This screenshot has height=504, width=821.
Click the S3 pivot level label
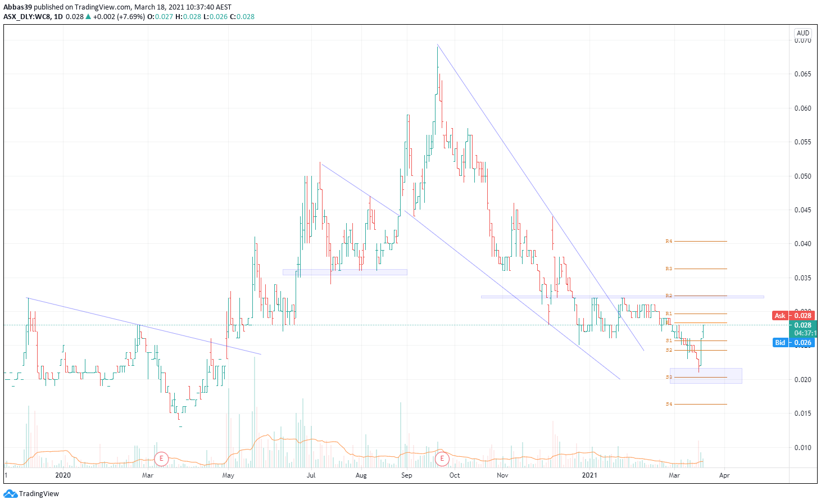[669, 377]
